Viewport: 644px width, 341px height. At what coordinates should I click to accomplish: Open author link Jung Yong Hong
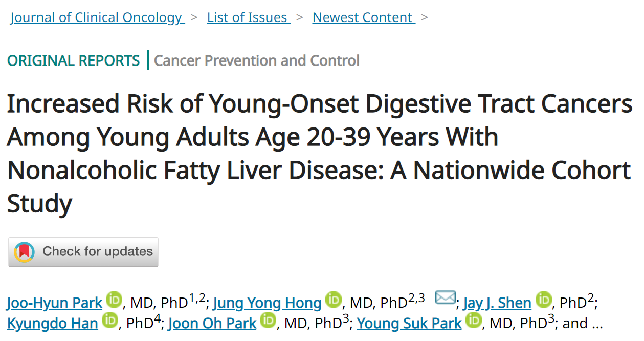tap(267, 303)
